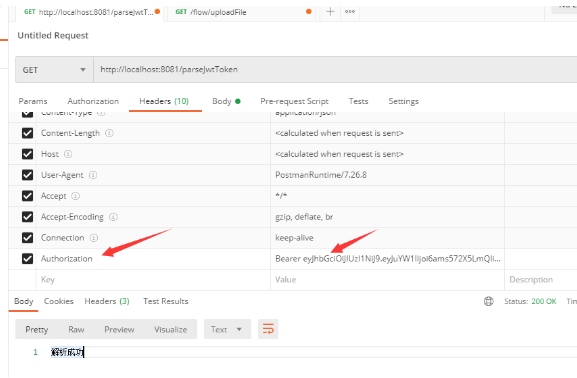Click the globe network icon near Status
Image resolution: width=577 pixels, height=378 pixels.
488,301
